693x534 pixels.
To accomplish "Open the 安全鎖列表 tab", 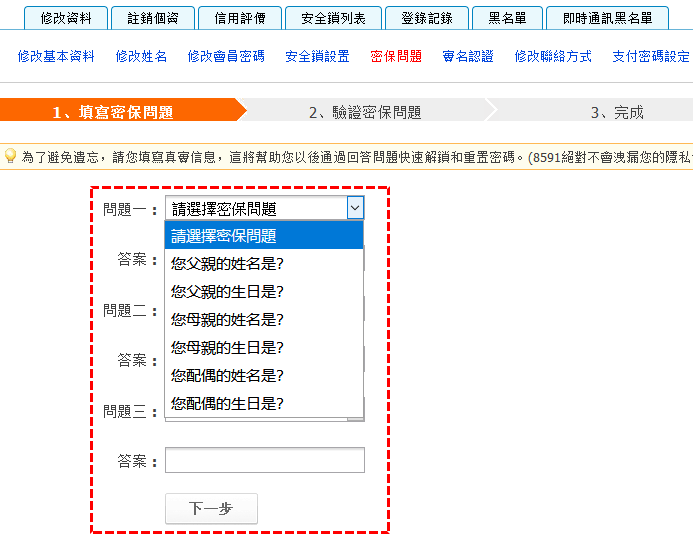I will click(x=333, y=18).
